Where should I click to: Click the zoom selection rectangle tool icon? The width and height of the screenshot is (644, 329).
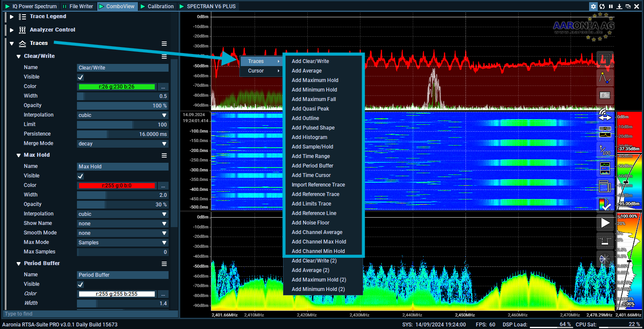605,60
